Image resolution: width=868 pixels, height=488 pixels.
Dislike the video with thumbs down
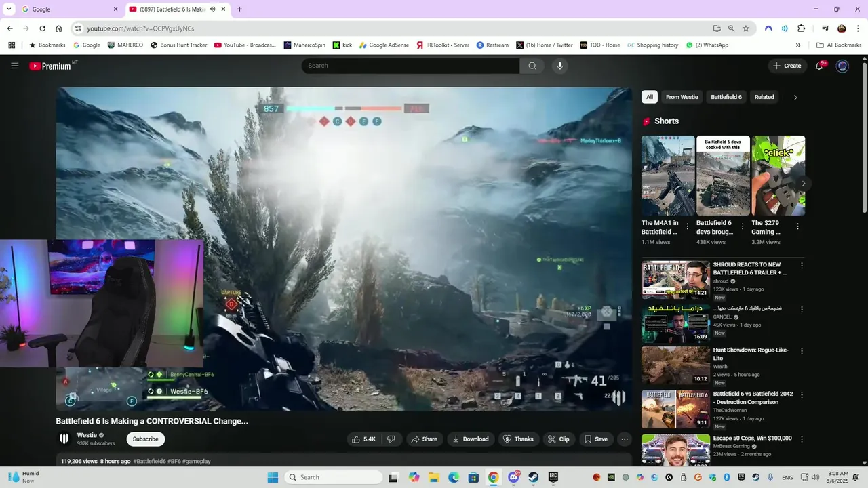coord(391,439)
